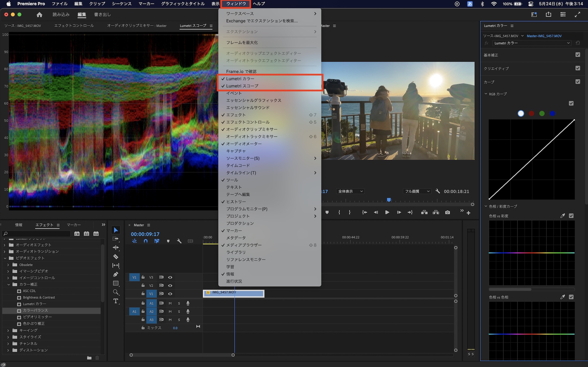
Task: Select the IMG_5457.MOV clip on the timeline
Action: pos(234,293)
